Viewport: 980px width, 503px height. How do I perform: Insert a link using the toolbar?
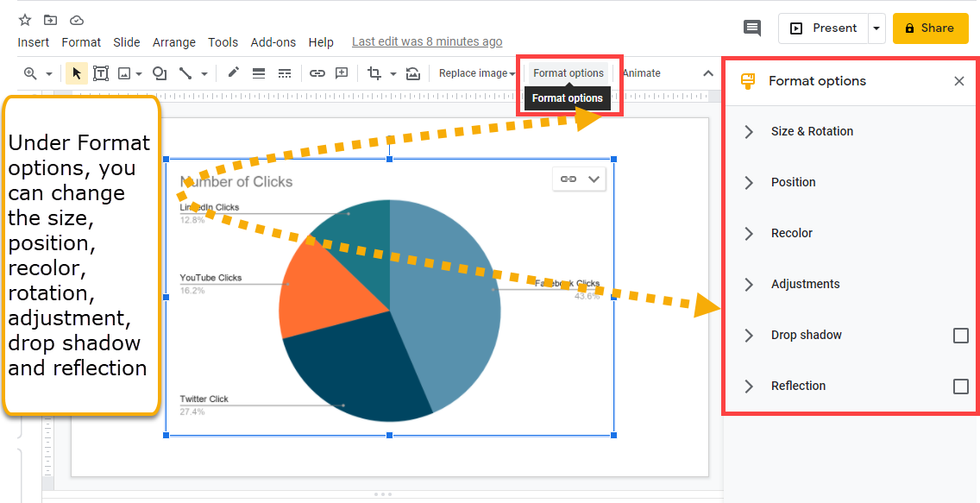coord(317,73)
